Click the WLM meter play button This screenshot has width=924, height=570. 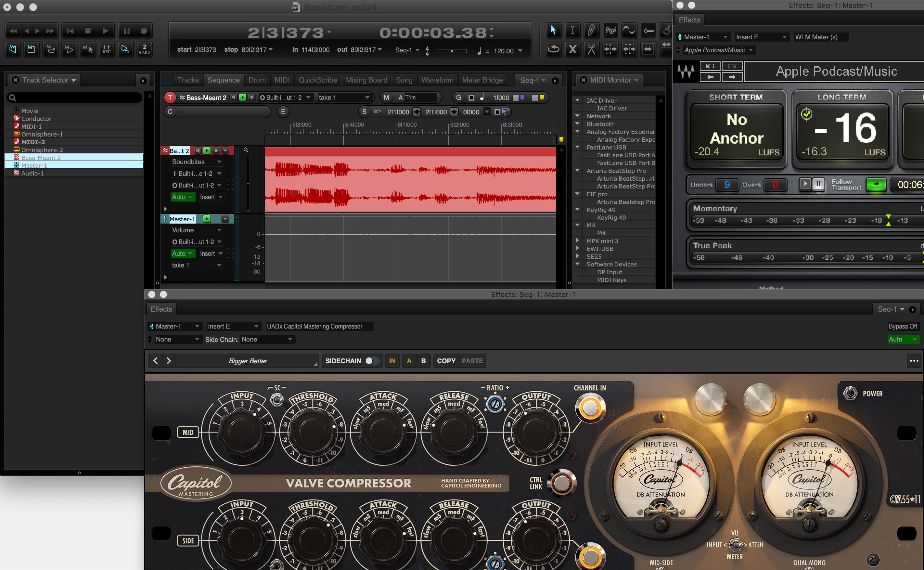tap(805, 184)
